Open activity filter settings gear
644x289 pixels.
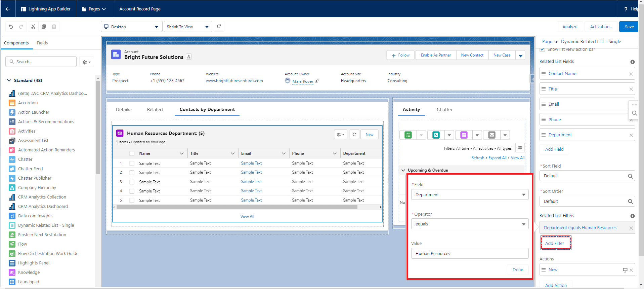click(x=520, y=148)
